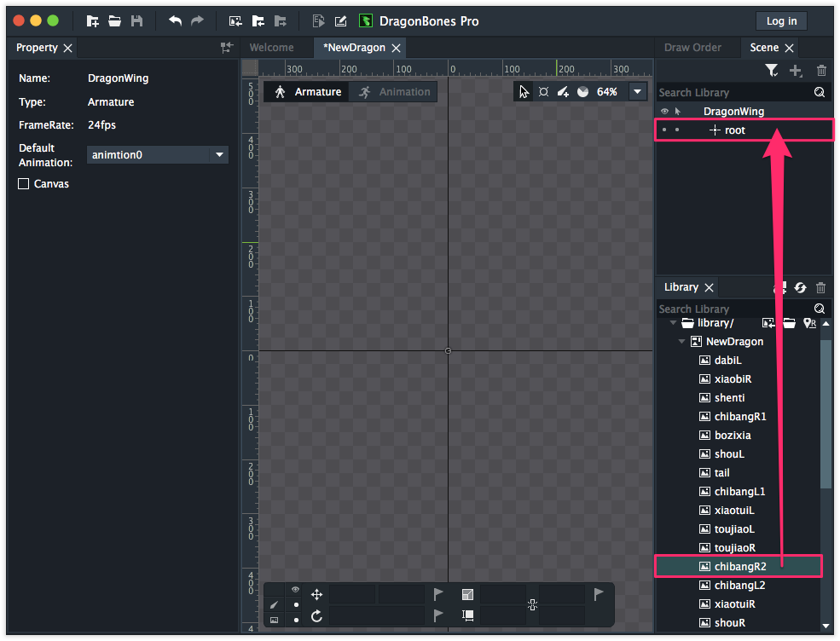This screenshot has height=641, width=840.
Task: Click the locate resource icon in library/ row
Action: [x=810, y=323]
